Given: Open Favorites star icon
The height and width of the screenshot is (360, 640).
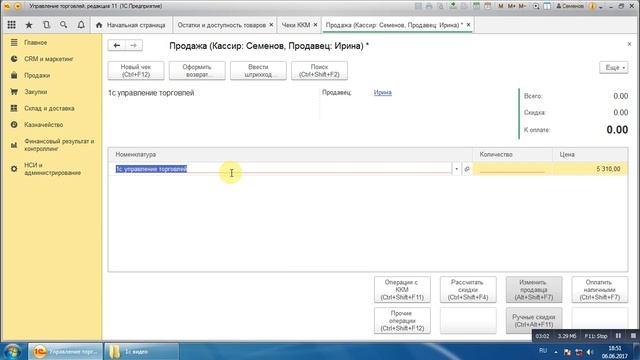Looking at the screenshot, I should [x=29, y=25].
